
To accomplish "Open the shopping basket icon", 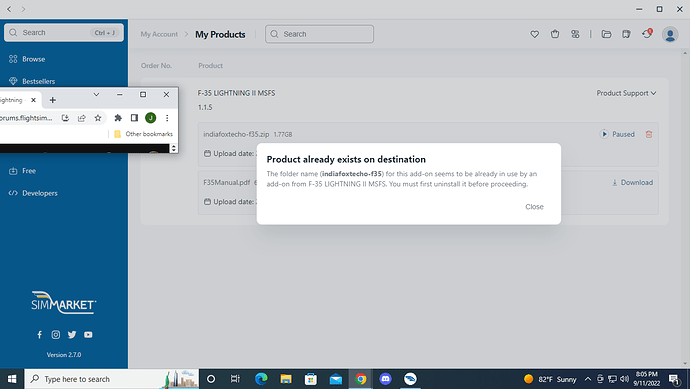I will click(555, 34).
